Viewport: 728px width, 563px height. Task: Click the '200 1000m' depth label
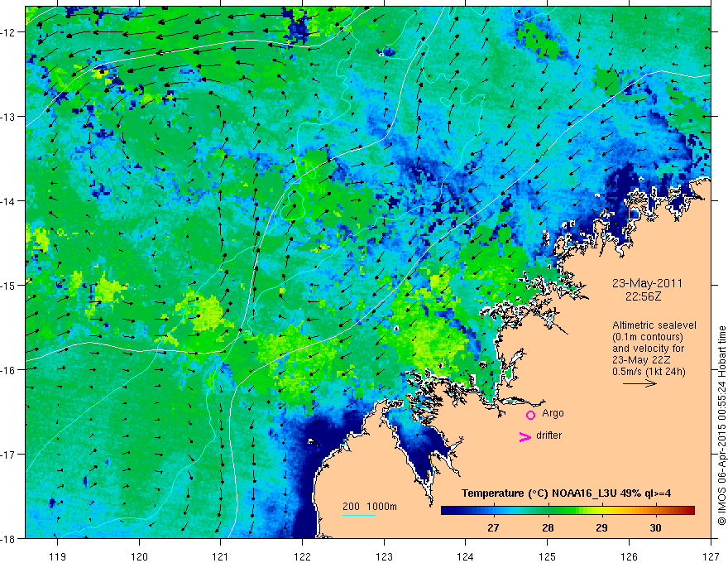(x=370, y=507)
